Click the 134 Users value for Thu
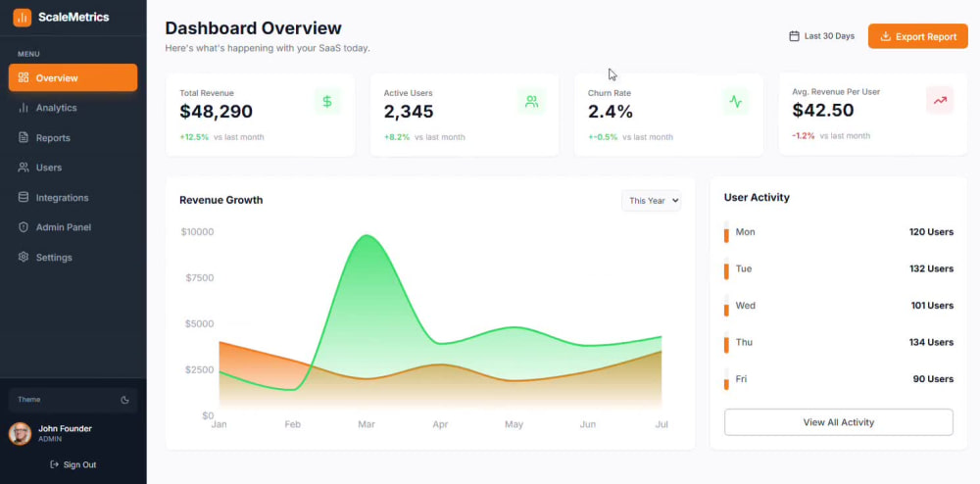This screenshot has height=484, width=980. [931, 342]
